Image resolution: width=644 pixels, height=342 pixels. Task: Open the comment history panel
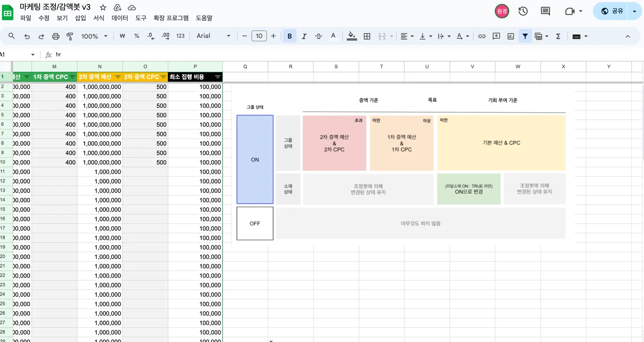pos(545,11)
